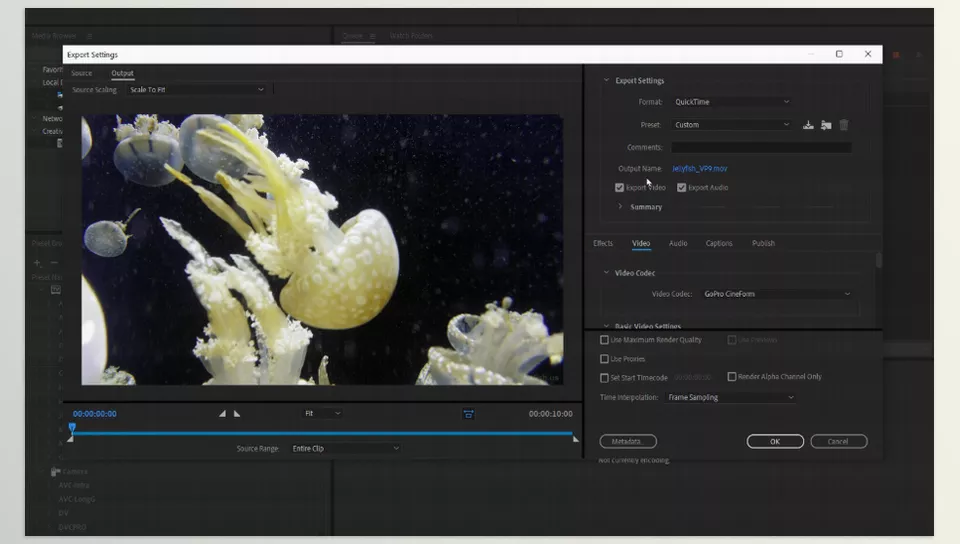Click the duration timecode 00:00:10:00
The height and width of the screenshot is (544, 960).
[x=550, y=414]
